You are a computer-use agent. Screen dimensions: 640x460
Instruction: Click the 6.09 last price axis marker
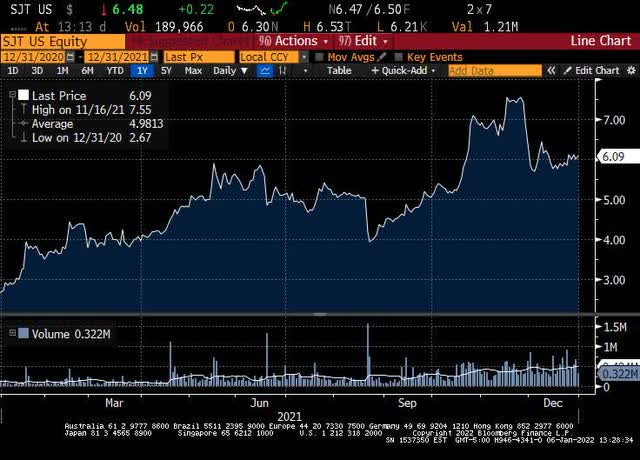618,157
